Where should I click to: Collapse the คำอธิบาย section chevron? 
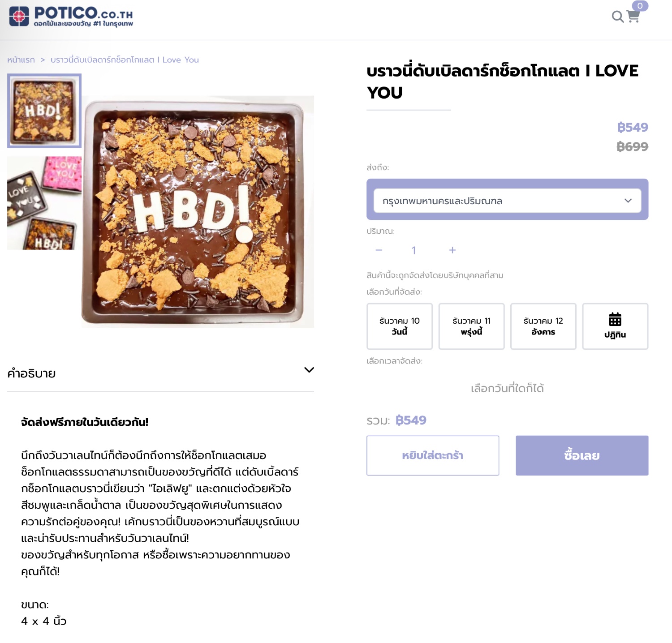[309, 370]
